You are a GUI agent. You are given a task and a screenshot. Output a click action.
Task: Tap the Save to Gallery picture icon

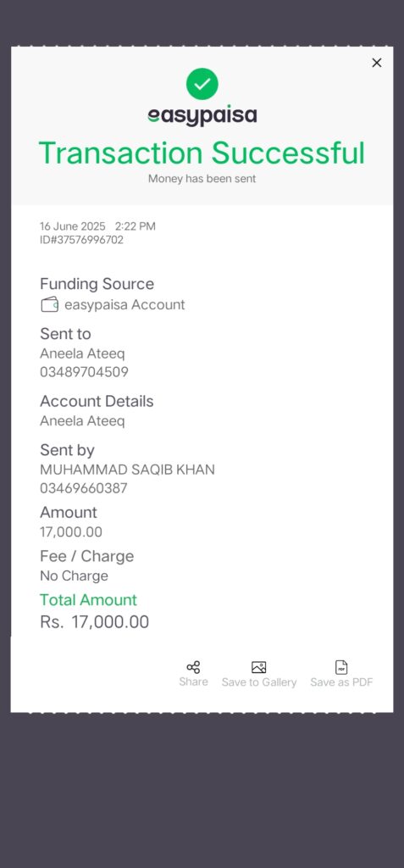(x=259, y=667)
